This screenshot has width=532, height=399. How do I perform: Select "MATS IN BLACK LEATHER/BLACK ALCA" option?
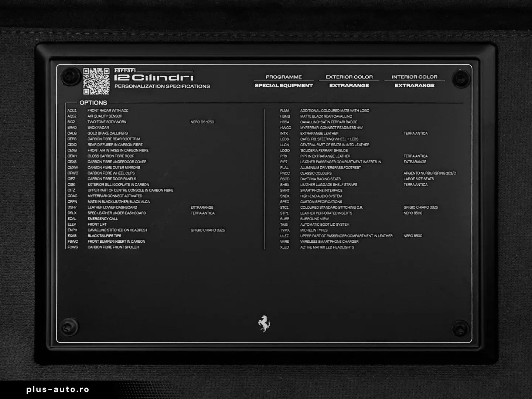click(119, 202)
